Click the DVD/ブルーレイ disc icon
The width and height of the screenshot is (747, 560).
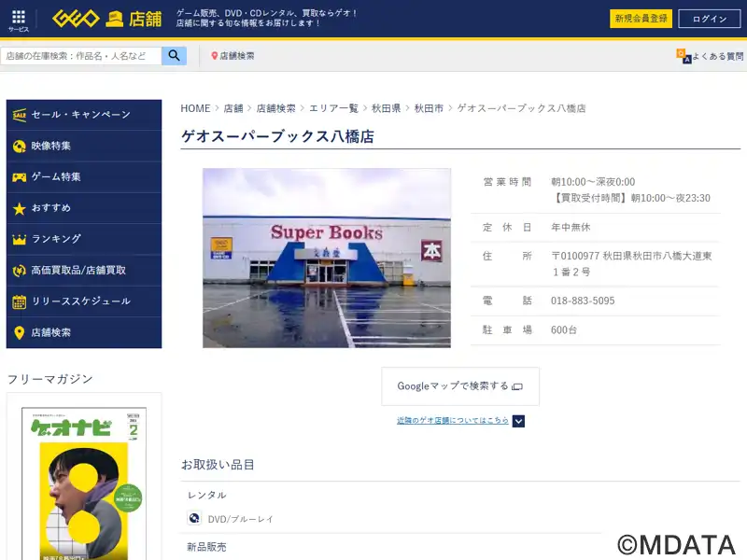coord(194,518)
